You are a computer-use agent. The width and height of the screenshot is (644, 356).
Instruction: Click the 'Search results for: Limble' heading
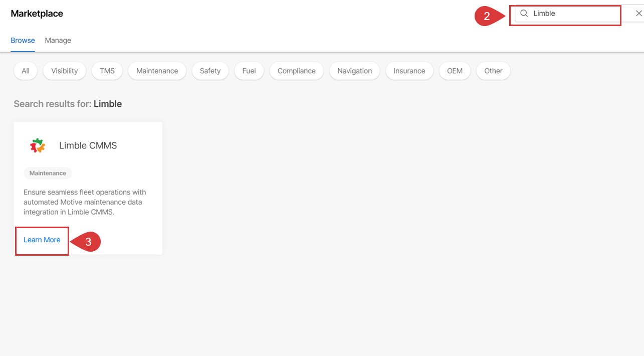(68, 104)
